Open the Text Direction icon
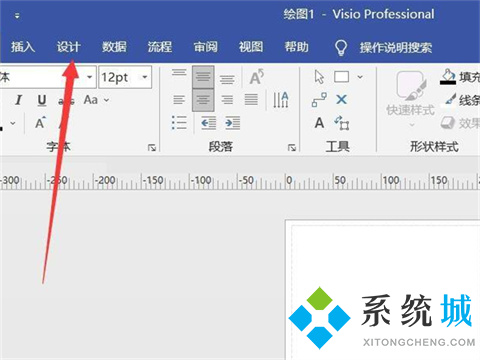The image size is (480, 360). (281, 100)
